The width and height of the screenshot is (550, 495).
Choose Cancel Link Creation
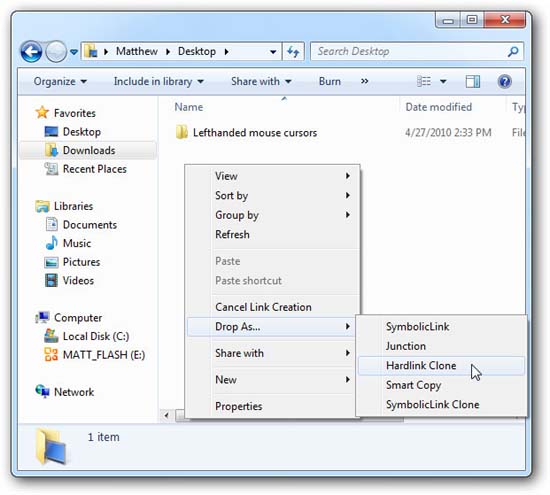point(273,307)
